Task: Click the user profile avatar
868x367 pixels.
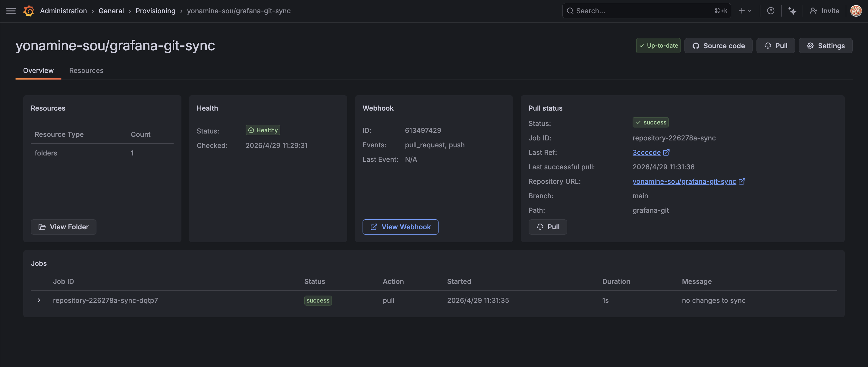Action: coord(856,11)
